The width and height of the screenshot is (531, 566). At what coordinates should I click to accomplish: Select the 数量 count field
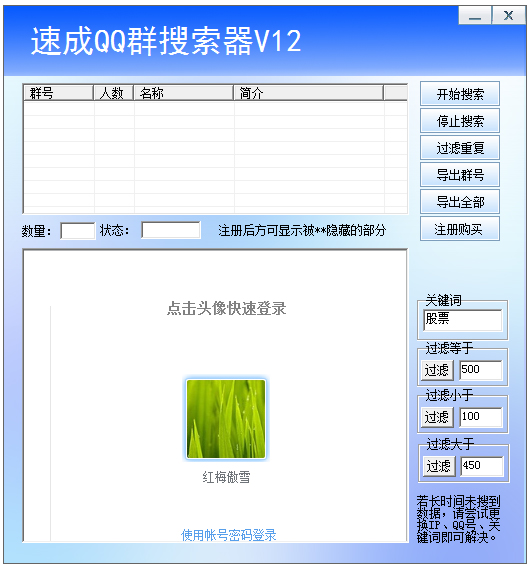pyautogui.click(x=78, y=231)
